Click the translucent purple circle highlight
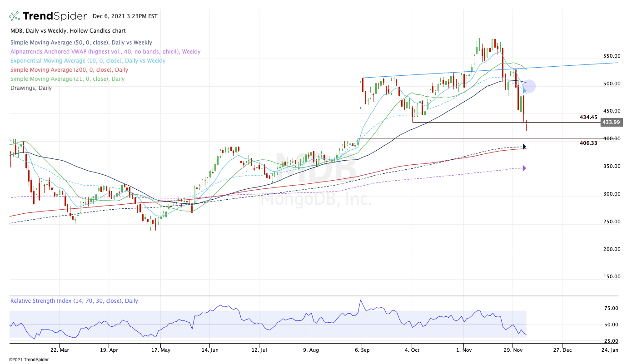The image size is (632, 364). (530, 86)
